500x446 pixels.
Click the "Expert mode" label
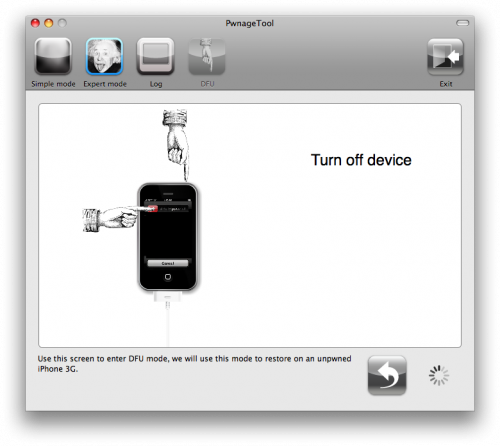tap(105, 84)
